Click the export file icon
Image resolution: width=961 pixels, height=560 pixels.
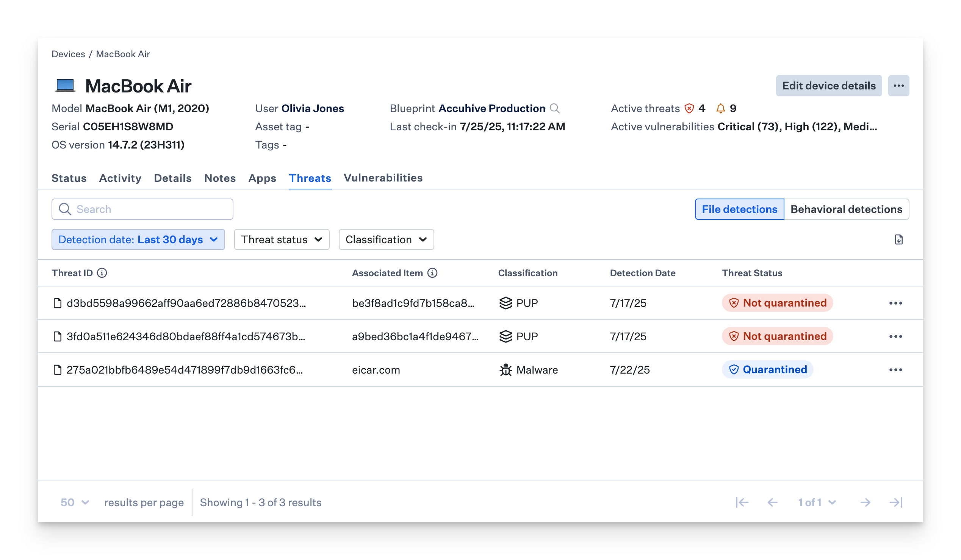pyautogui.click(x=898, y=239)
